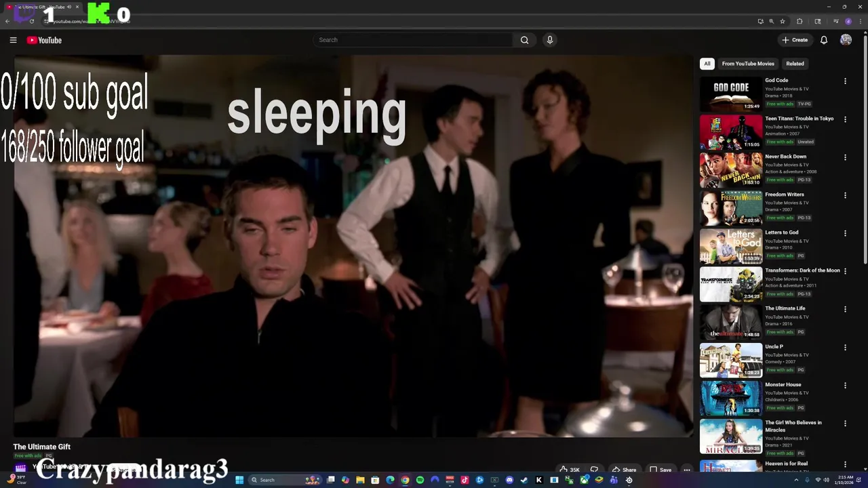This screenshot has height=488, width=868.
Task: Open the Create menu button
Action: pos(795,40)
